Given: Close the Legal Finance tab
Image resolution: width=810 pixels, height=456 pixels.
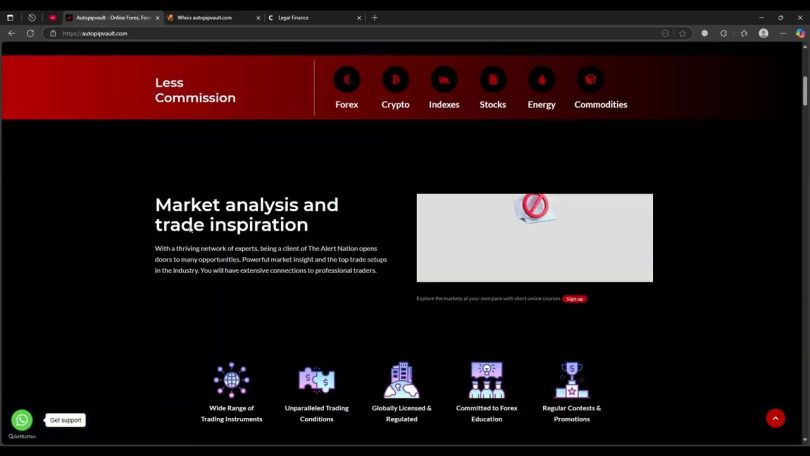Looking at the screenshot, I should click(359, 18).
